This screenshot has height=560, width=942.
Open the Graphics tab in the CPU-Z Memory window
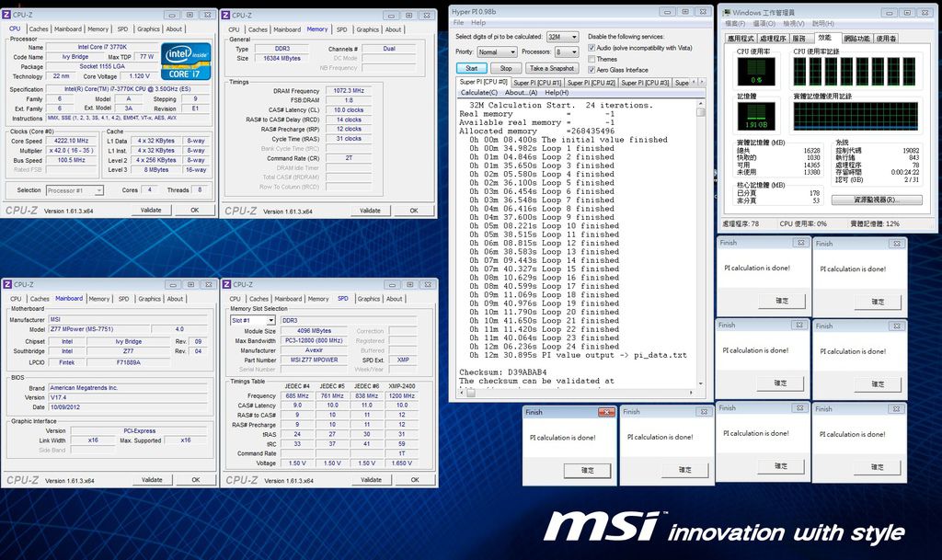[368, 29]
